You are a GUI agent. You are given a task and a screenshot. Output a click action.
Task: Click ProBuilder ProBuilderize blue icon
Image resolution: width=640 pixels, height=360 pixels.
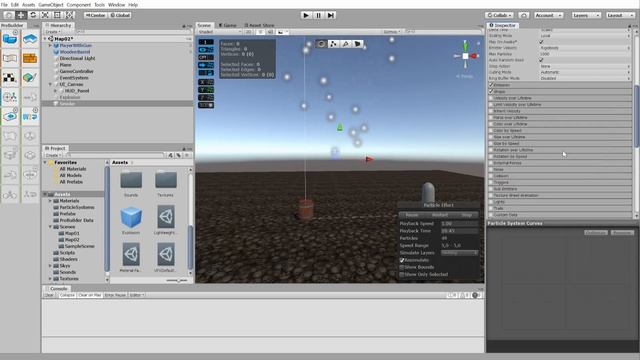tap(30, 117)
